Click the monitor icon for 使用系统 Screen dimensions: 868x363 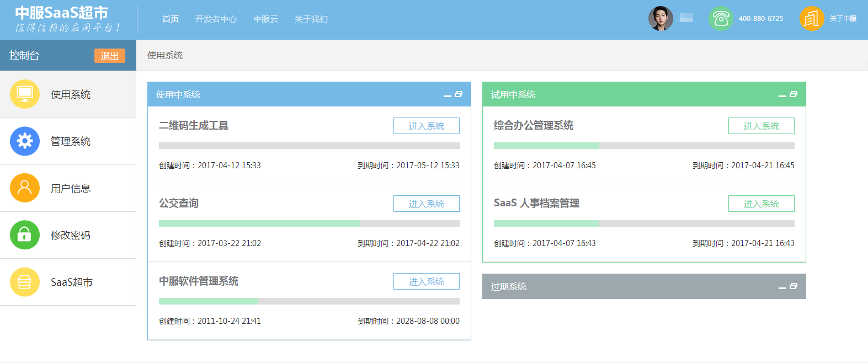[x=25, y=94]
